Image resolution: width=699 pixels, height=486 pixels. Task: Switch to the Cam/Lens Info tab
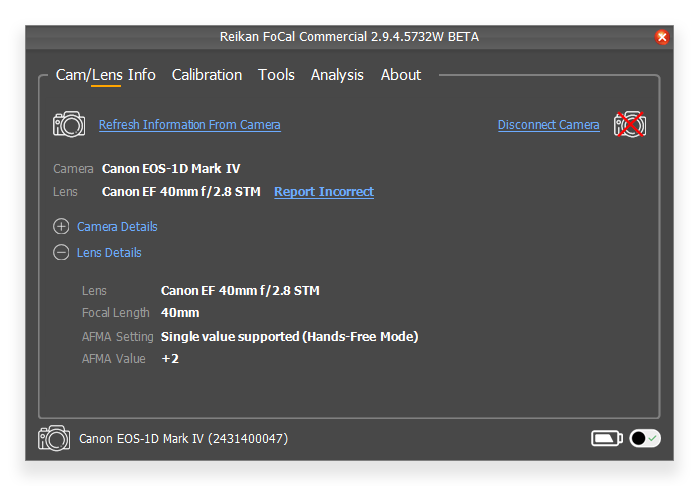[106, 75]
